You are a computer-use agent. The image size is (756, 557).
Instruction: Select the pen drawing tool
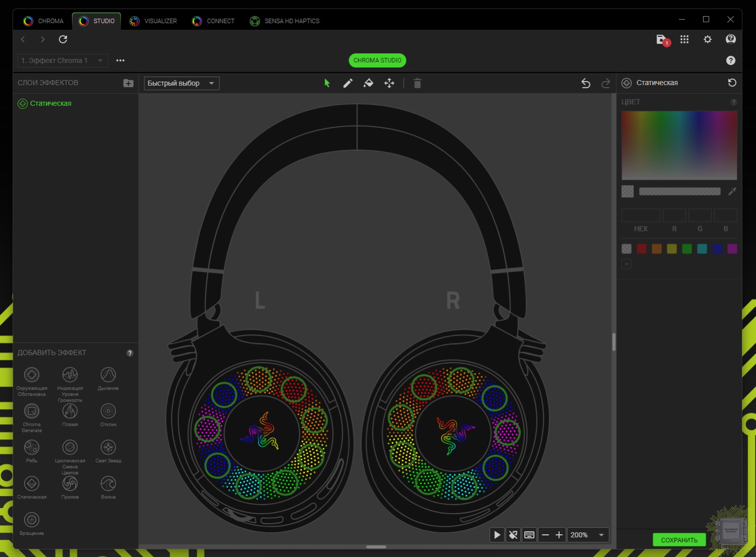(348, 83)
